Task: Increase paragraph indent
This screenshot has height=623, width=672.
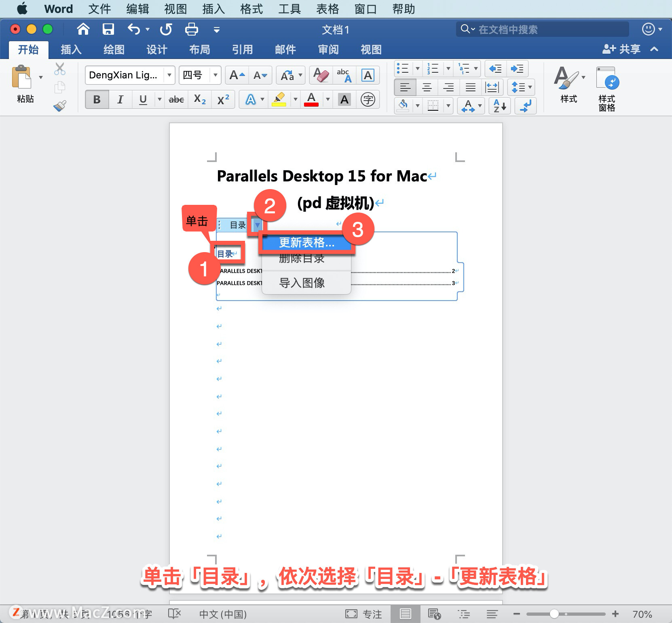Action: click(517, 69)
